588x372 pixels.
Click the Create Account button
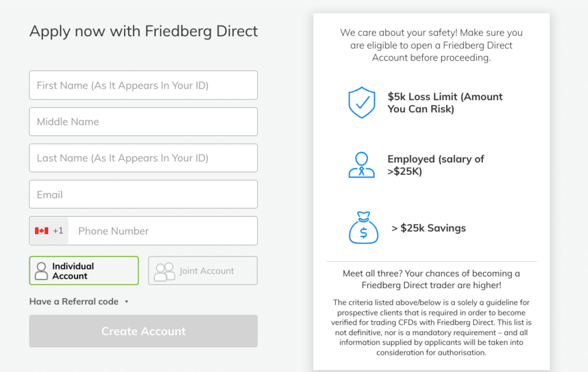[143, 331]
